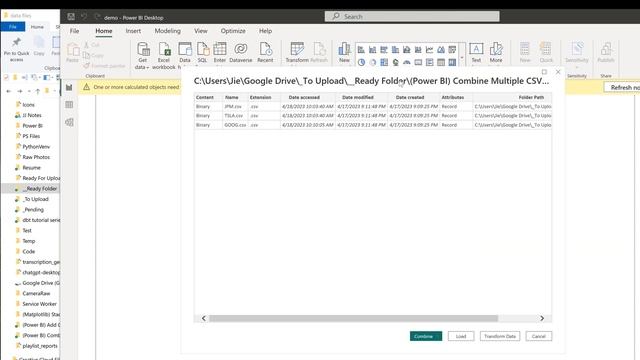Viewport: 640px width, 360px height.
Task: Click the dialog horizontal scrollbar thumb
Action: pyautogui.click(x=353, y=318)
